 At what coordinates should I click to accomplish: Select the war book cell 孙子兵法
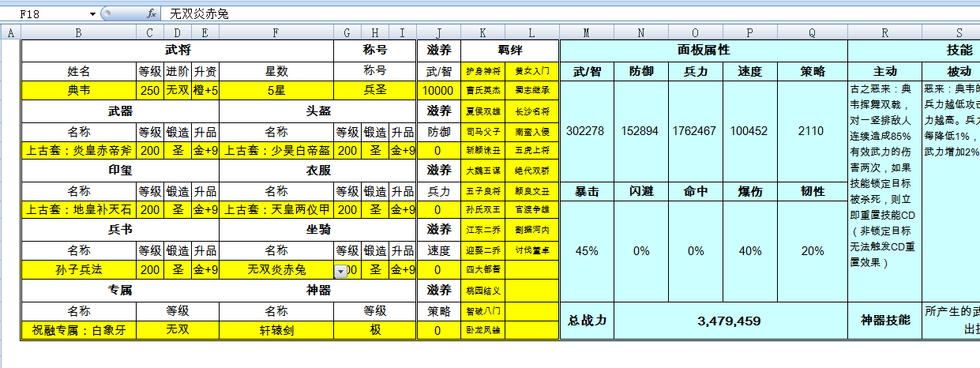(78, 270)
